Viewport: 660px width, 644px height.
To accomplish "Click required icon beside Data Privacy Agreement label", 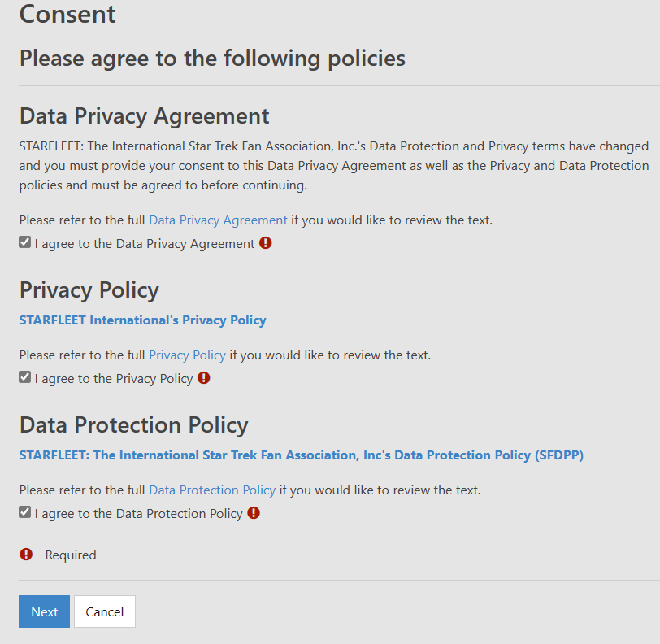I will click(265, 243).
